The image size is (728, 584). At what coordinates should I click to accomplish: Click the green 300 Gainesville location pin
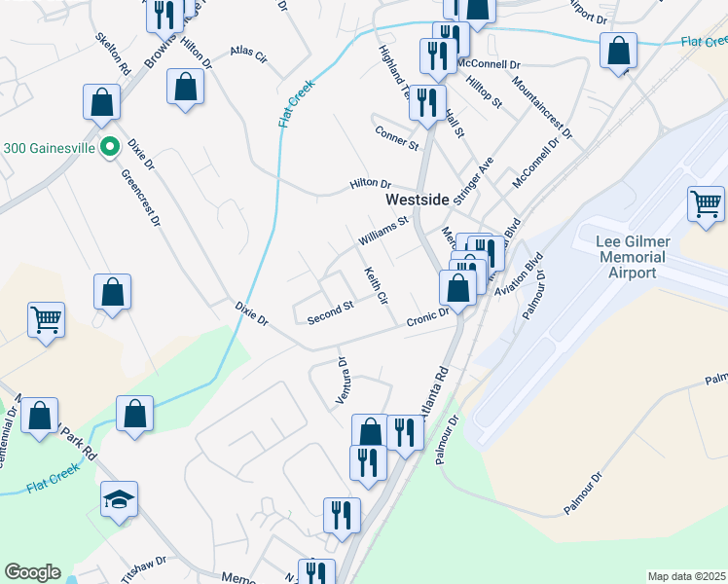[110, 148]
